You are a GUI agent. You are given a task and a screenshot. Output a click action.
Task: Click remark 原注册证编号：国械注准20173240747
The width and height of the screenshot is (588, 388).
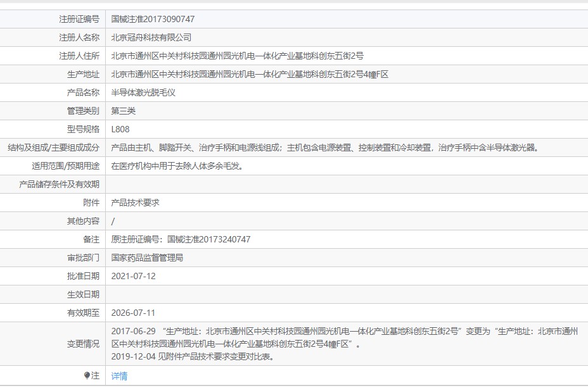[181, 239]
